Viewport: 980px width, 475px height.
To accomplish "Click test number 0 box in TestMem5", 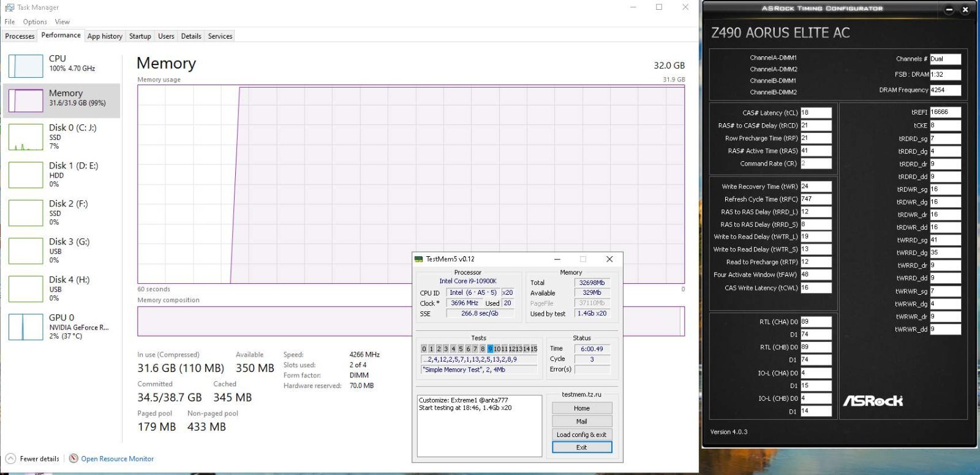I will tap(424, 349).
